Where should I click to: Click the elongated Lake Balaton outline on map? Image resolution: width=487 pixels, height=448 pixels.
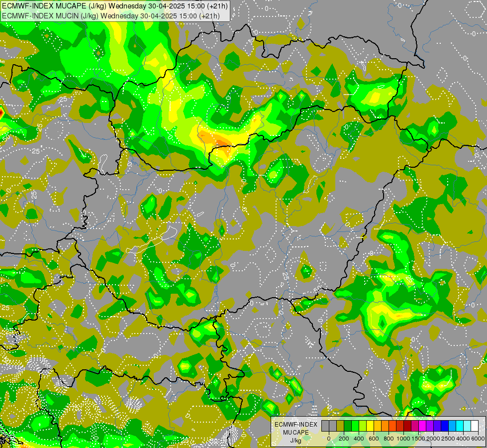(152, 239)
